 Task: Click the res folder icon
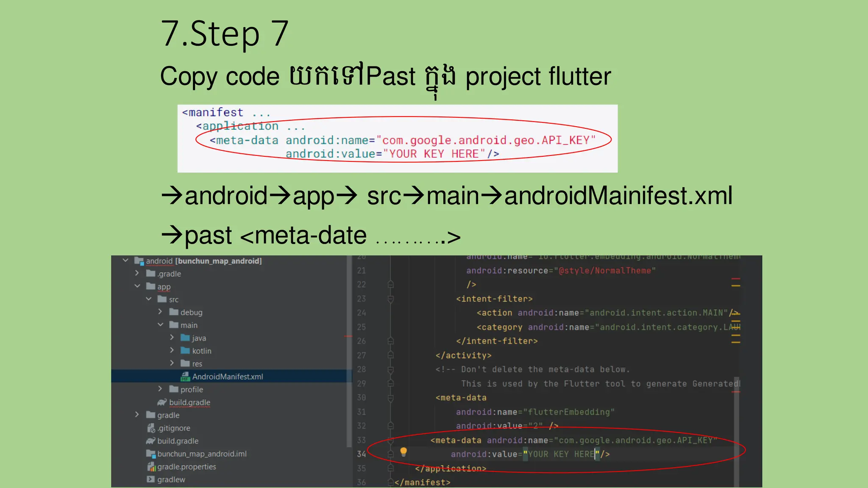(185, 363)
